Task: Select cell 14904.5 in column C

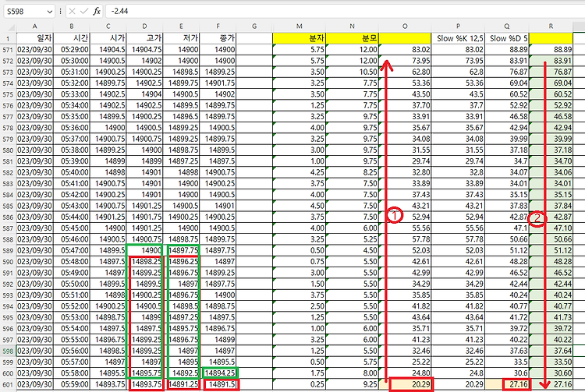Action: (x=108, y=50)
